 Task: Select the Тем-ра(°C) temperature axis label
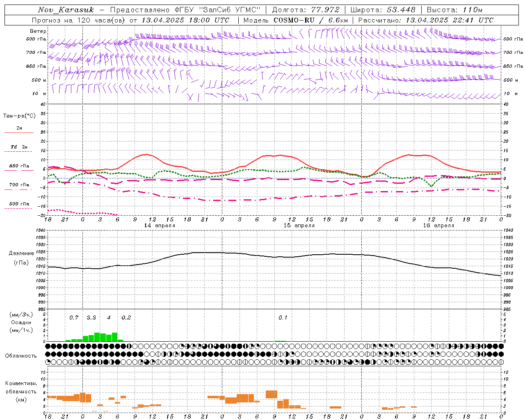click(x=19, y=116)
